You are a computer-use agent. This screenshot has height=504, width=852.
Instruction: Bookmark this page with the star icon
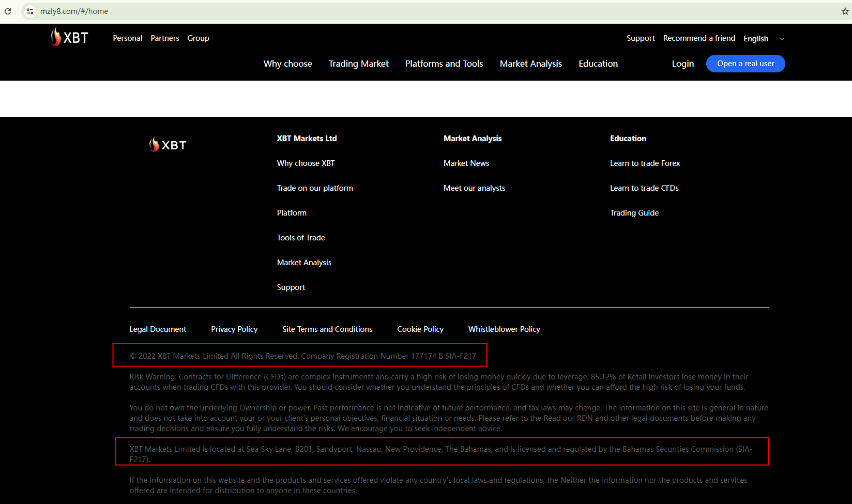(x=845, y=11)
